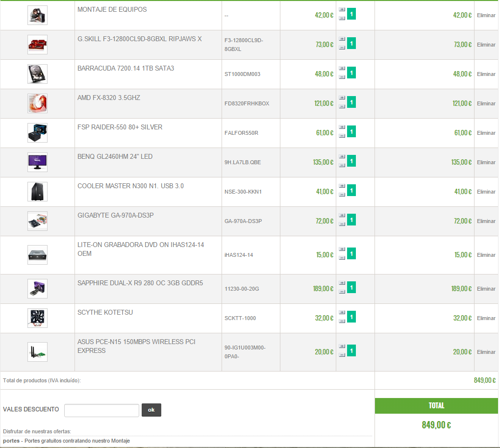The height and width of the screenshot is (448, 500).
Task: Focus the VALES DESCUENTO voucher field
Action: [x=101, y=410]
